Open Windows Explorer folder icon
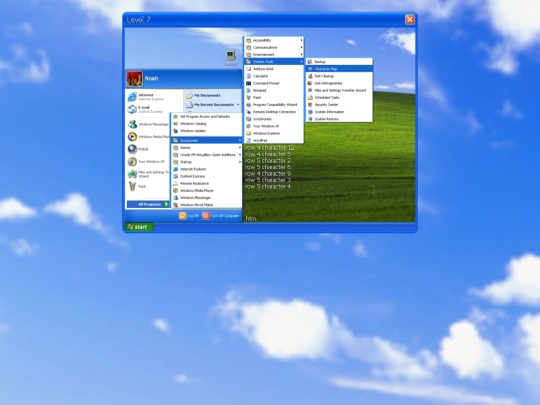This screenshot has height=405, width=540. pyautogui.click(x=248, y=133)
